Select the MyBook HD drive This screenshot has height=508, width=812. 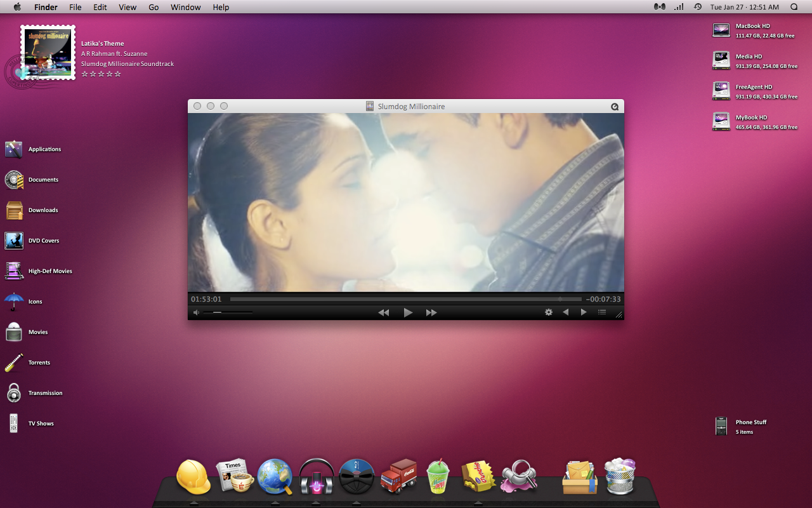[721, 122]
